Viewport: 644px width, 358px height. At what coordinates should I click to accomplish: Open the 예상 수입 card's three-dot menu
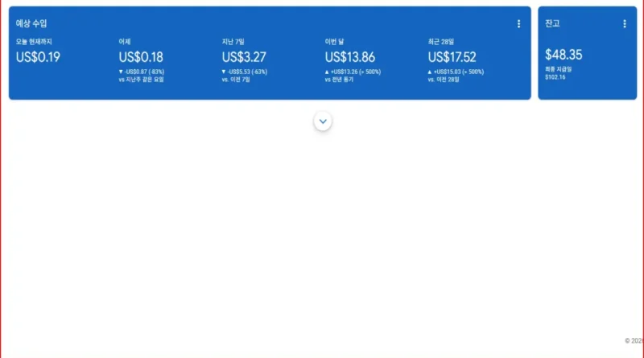tap(518, 24)
